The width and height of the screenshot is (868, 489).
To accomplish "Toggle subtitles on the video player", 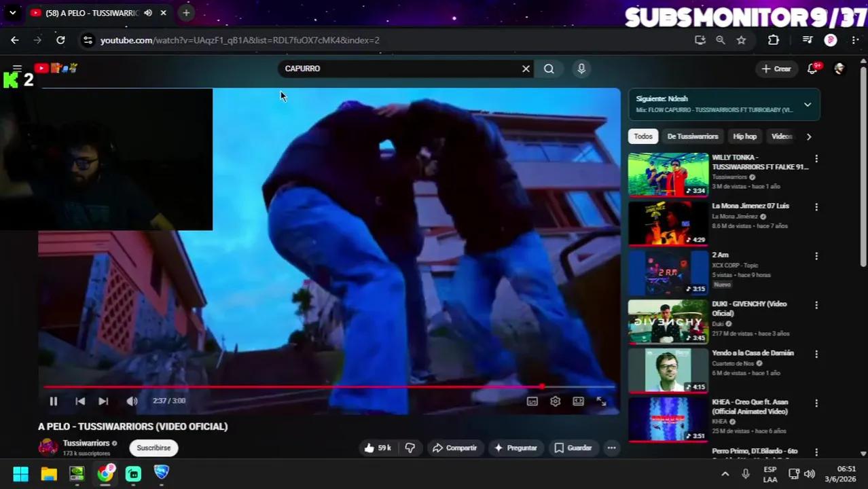I will click(x=532, y=401).
